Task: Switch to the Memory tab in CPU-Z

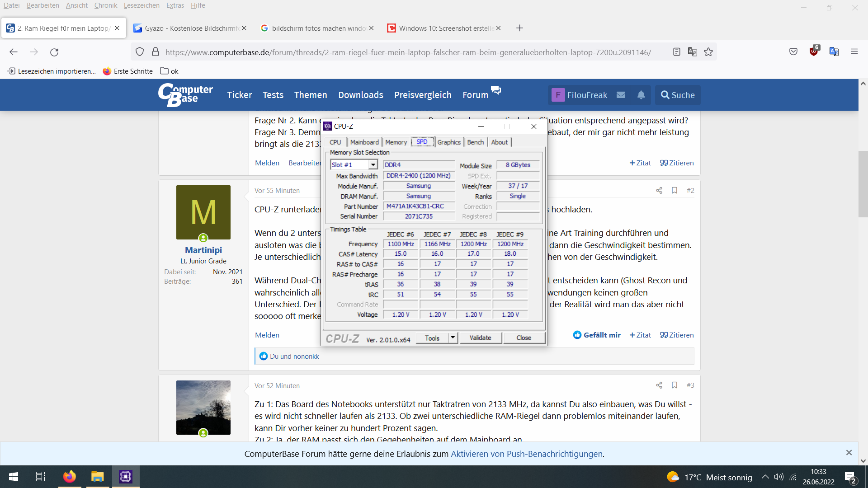Action: pos(396,142)
